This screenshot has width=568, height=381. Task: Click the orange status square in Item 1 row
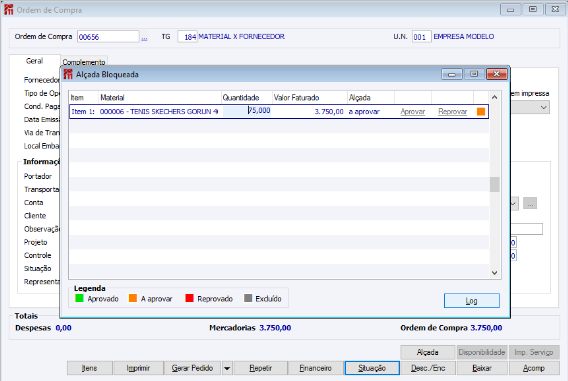[481, 112]
